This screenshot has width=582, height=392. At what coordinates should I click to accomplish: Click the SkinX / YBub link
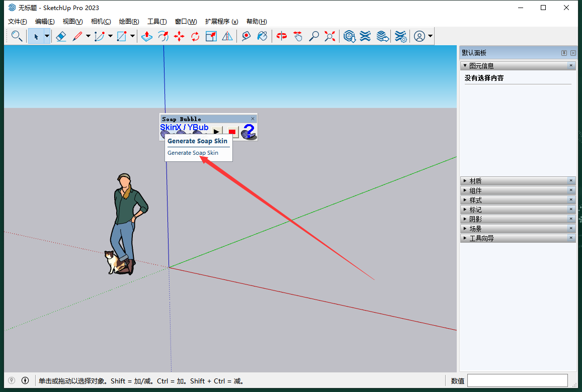pos(184,127)
